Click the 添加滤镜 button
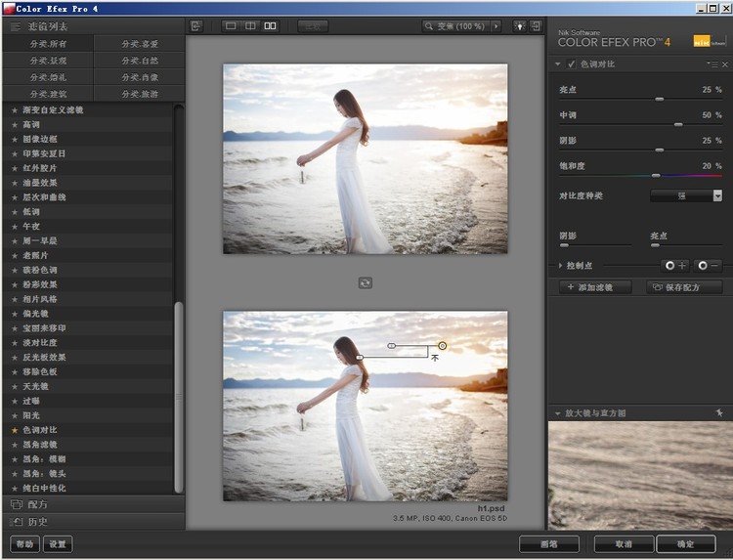This screenshot has height=560, width=733. point(595,287)
